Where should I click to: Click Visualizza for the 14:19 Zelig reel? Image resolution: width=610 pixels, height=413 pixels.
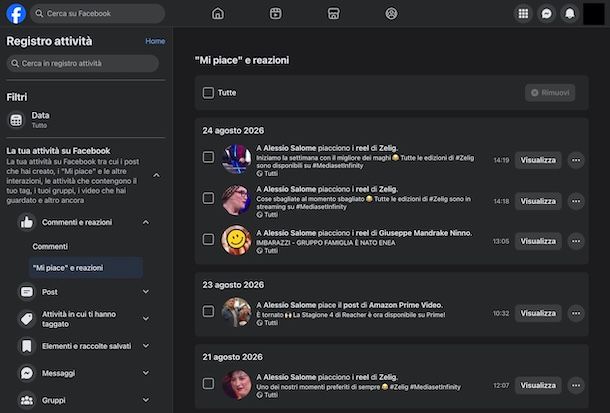click(x=538, y=160)
